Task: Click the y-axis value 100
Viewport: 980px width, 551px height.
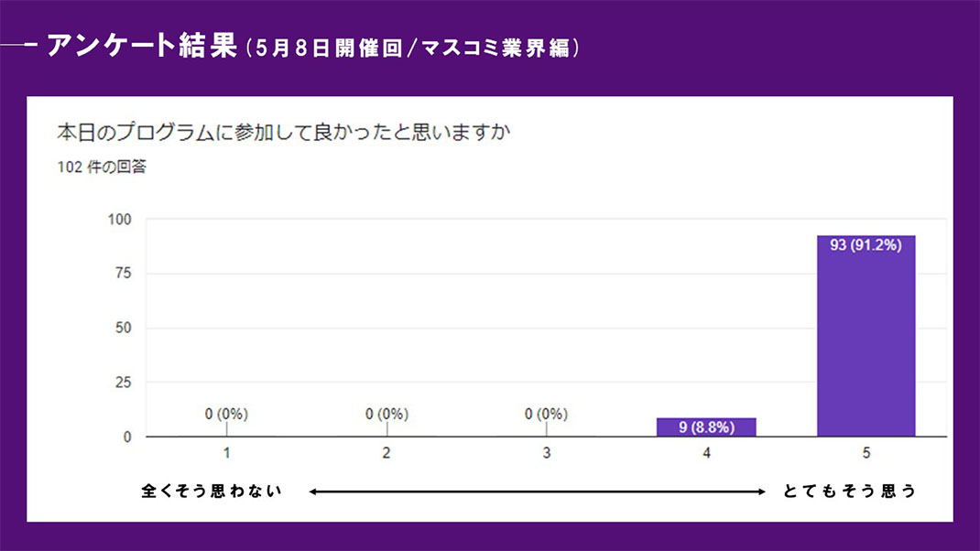Action: coord(121,220)
